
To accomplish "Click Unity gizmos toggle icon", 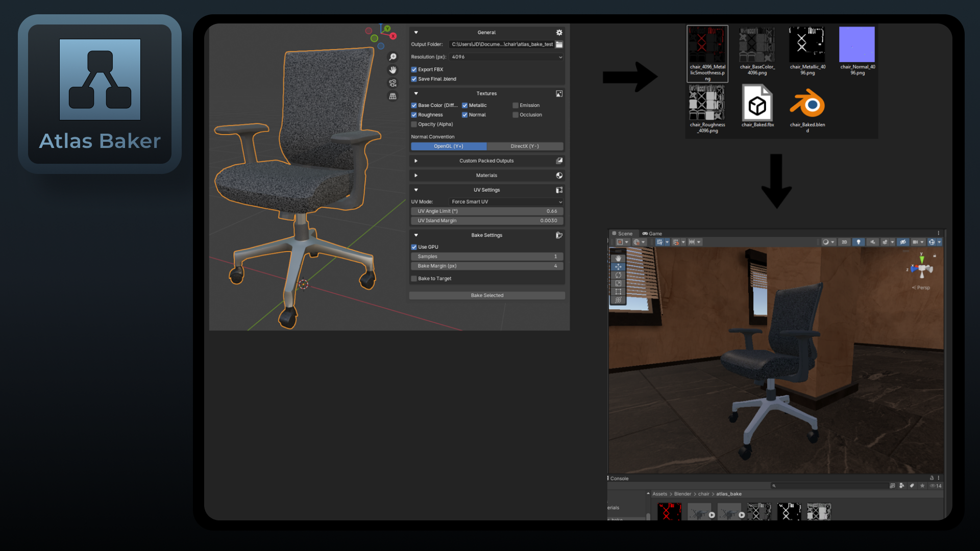I will tap(932, 242).
